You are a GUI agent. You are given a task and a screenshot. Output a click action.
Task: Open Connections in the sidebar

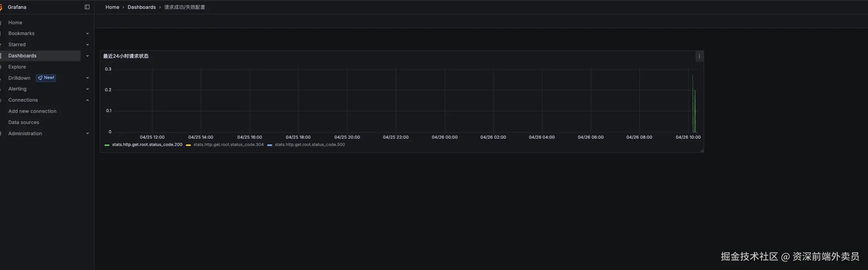click(23, 100)
